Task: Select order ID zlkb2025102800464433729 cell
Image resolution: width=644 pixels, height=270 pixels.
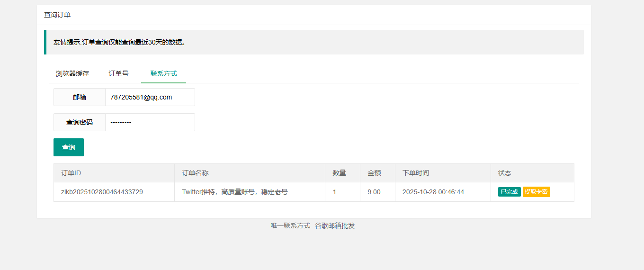Action: [102, 192]
